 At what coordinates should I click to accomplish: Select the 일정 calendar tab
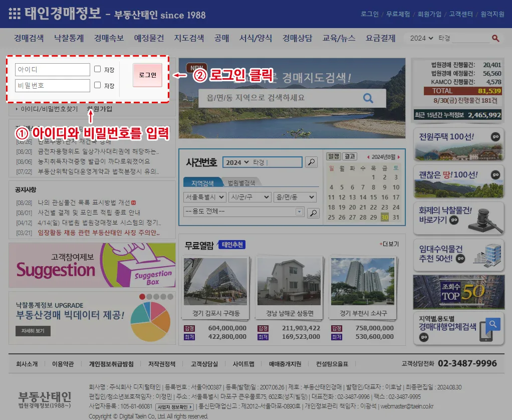click(x=333, y=156)
